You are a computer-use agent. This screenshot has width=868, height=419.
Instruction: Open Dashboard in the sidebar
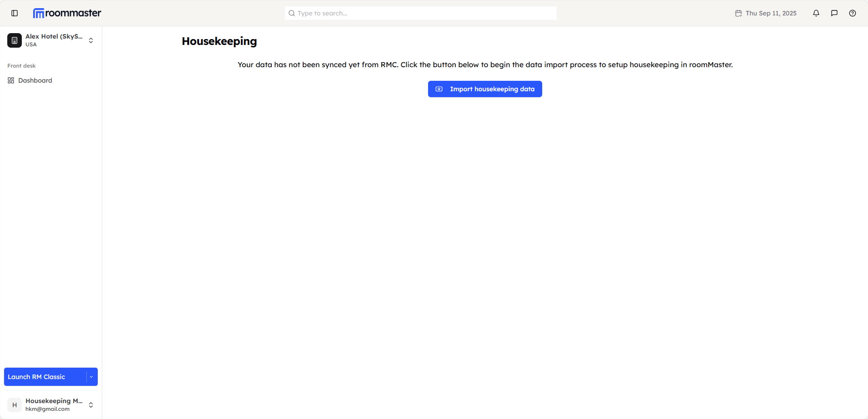pos(35,80)
